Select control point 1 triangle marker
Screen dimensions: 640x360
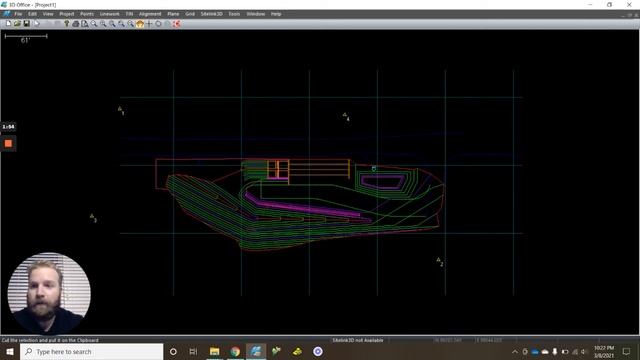tap(120, 109)
